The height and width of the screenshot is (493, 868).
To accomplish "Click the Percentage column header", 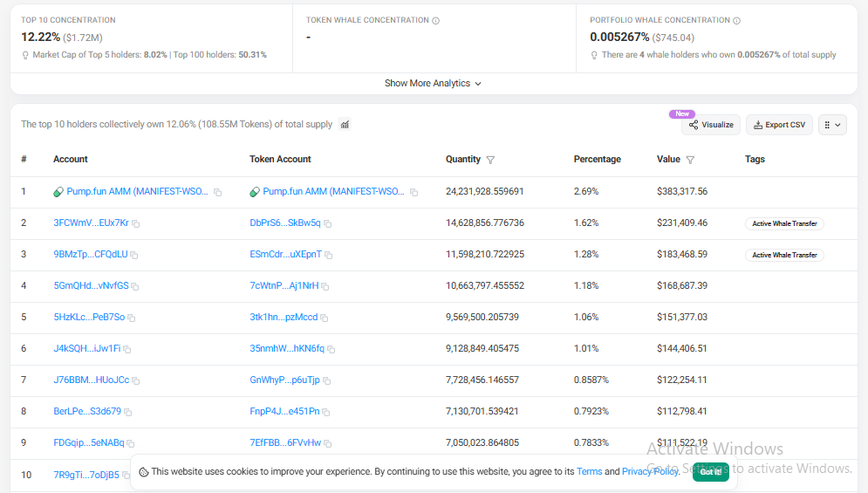I will [598, 159].
